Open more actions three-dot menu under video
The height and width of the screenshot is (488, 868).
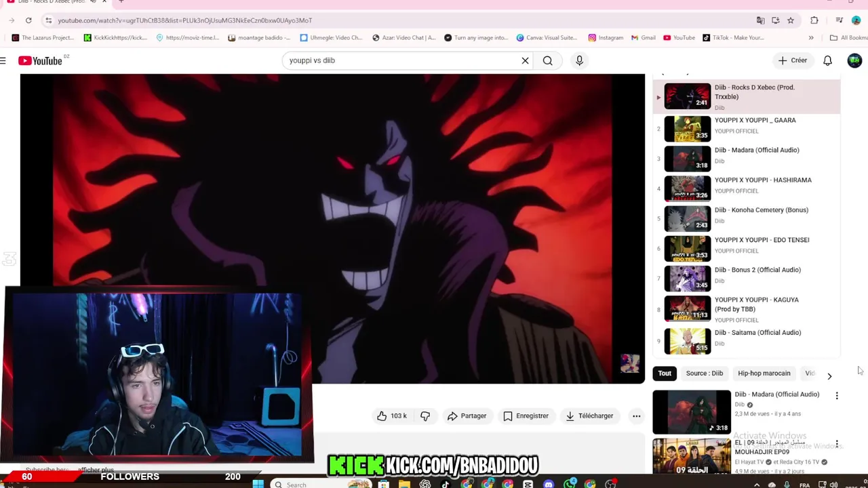636,415
